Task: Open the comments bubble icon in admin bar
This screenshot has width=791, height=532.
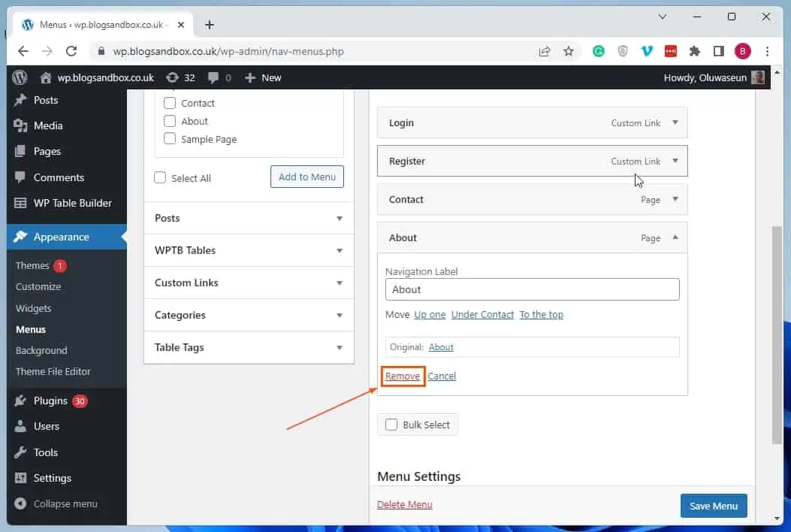Action: (213, 77)
